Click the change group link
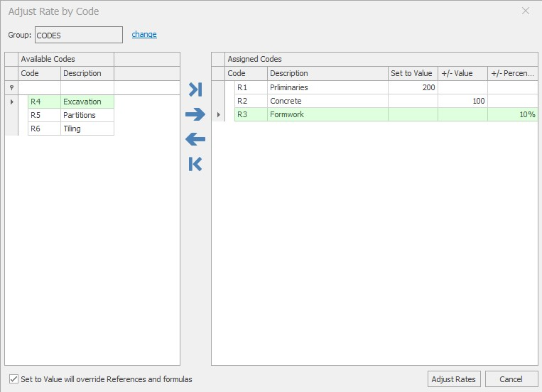 click(x=144, y=34)
